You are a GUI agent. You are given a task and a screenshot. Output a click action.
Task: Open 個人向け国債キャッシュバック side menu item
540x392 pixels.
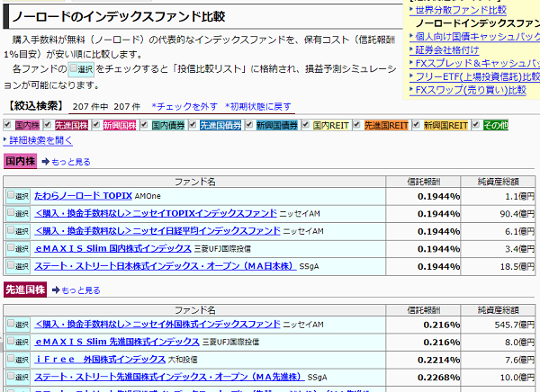[477, 37]
